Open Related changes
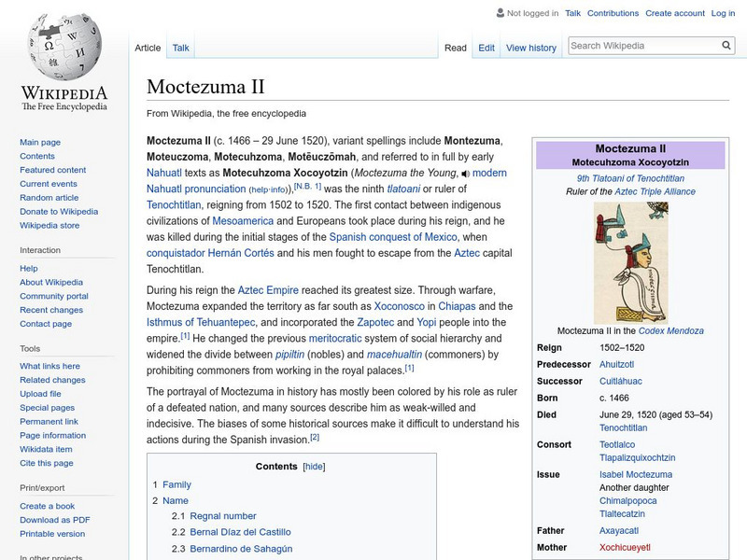This screenshot has height=560, width=747. pos(52,380)
